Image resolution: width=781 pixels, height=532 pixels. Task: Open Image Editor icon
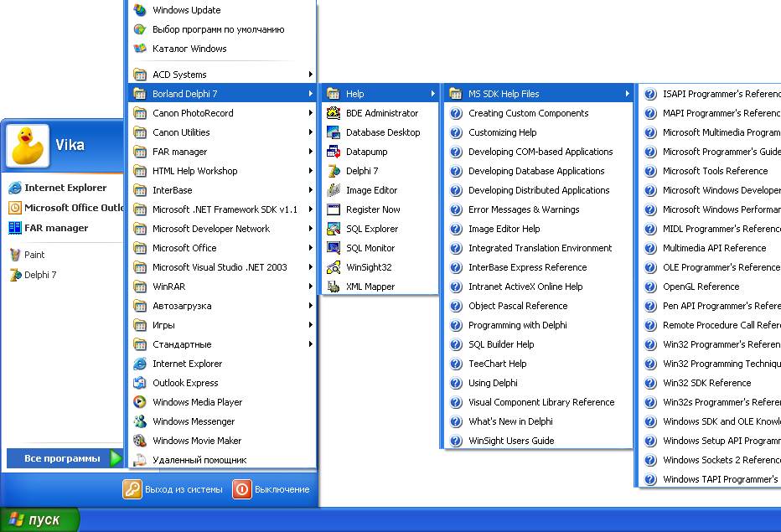[334, 190]
